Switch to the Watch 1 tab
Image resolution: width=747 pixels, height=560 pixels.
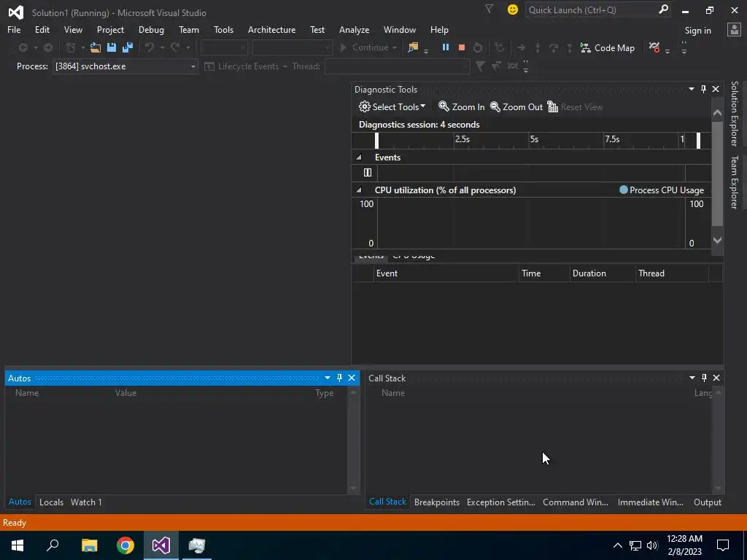click(86, 502)
